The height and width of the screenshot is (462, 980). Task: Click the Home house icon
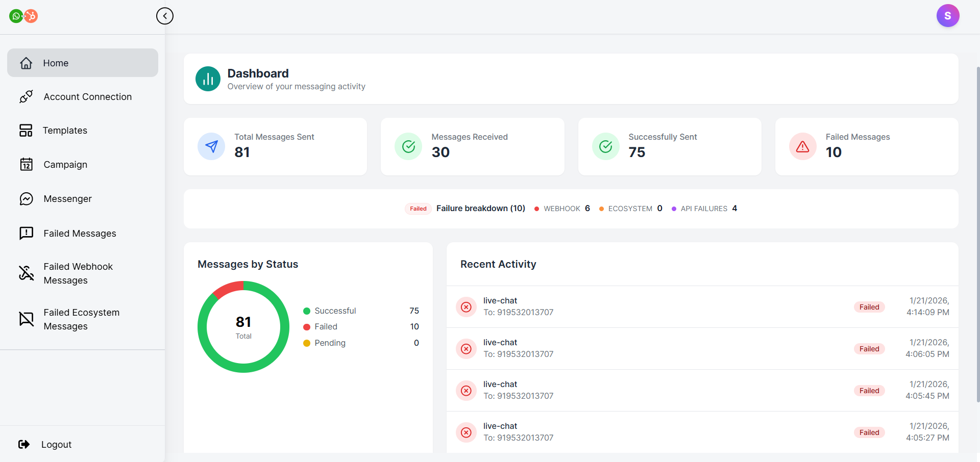coord(26,63)
